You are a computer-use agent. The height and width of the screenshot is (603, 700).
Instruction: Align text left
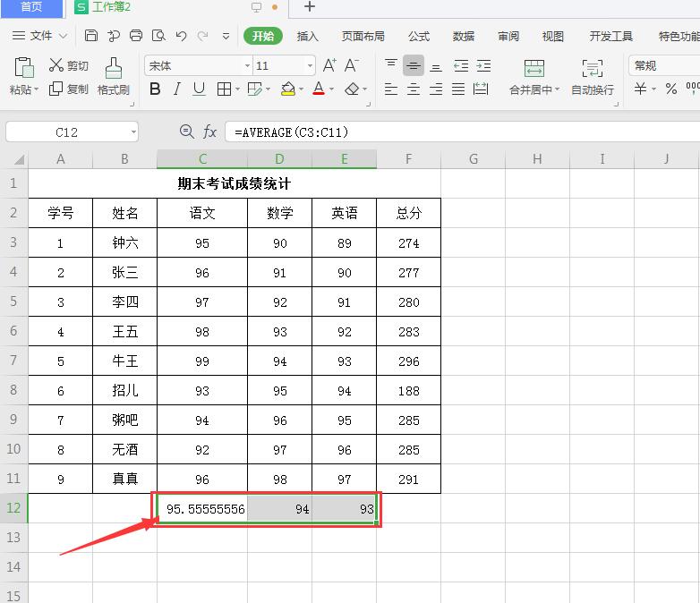click(x=391, y=89)
